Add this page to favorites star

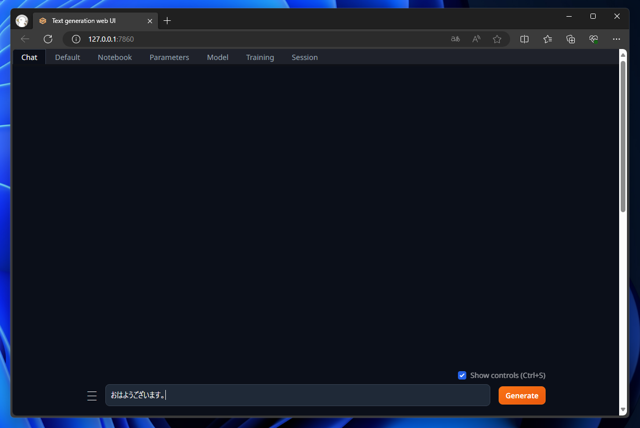(497, 39)
